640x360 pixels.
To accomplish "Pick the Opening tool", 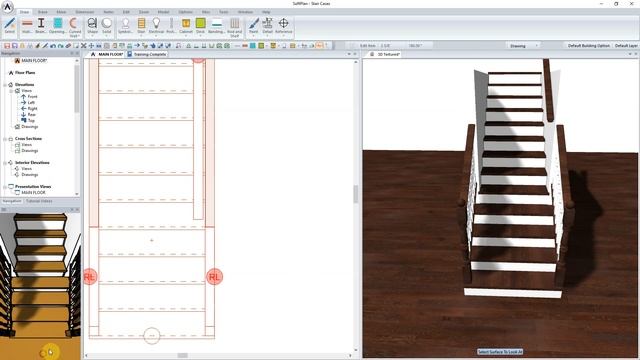I will pos(58,25).
